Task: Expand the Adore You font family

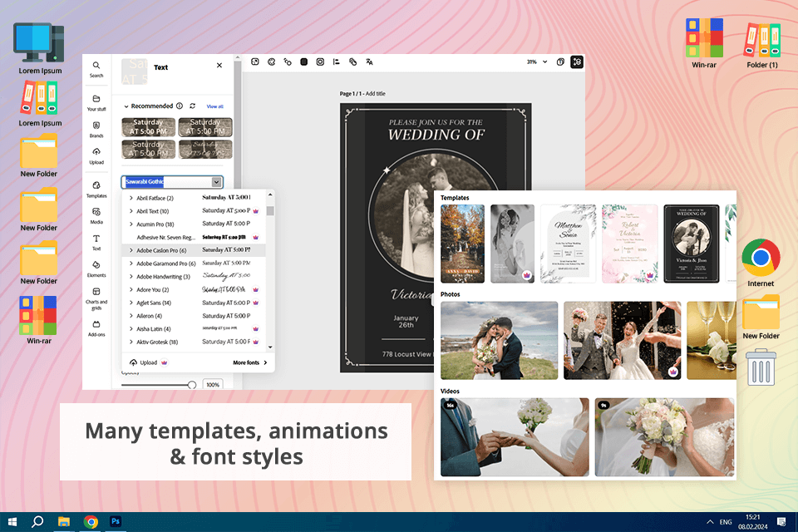Action: click(131, 289)
